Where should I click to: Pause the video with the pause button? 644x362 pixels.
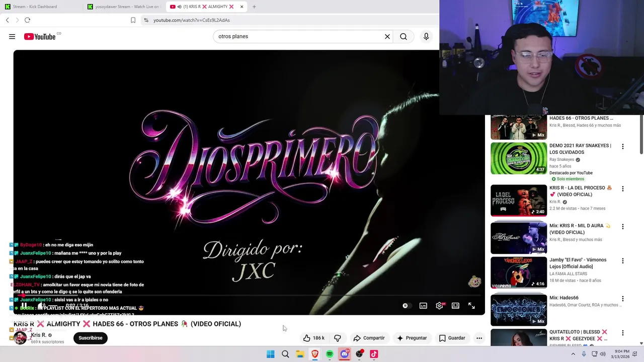[x=24, y=305]
